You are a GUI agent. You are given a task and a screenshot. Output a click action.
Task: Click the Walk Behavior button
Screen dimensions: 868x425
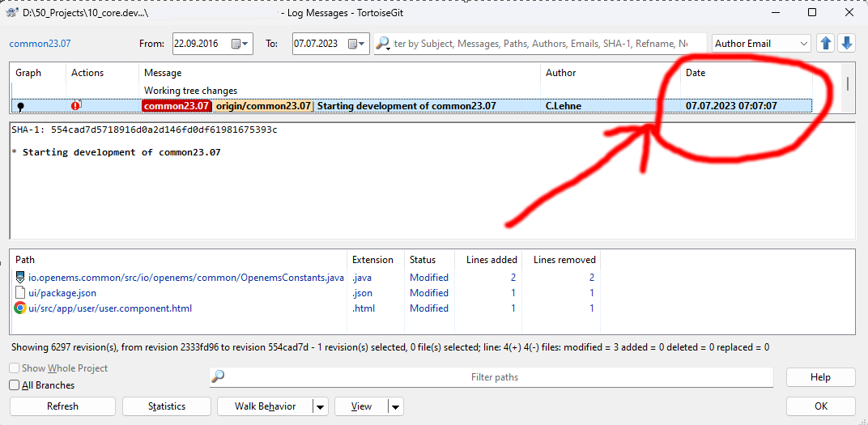265,406
